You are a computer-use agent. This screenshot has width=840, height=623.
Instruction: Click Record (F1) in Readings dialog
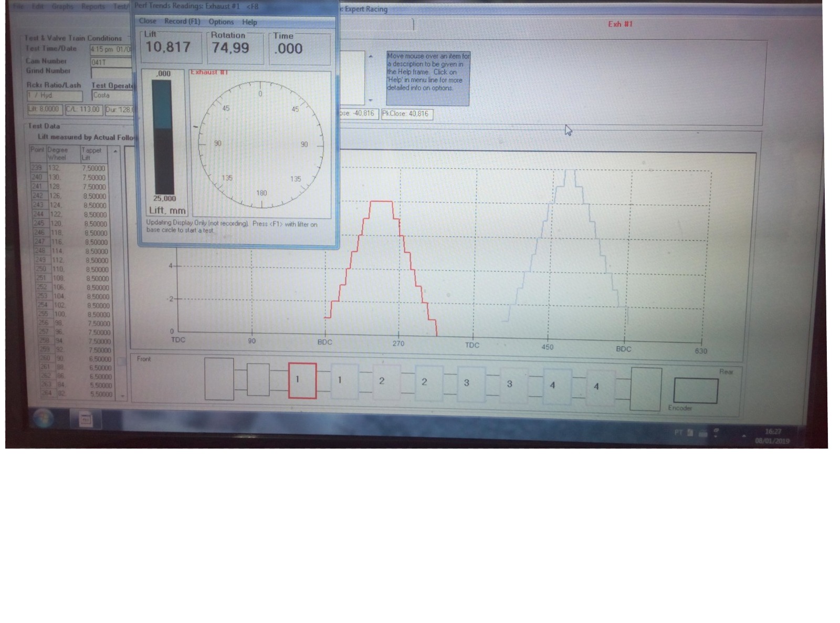tap(182, 21)
